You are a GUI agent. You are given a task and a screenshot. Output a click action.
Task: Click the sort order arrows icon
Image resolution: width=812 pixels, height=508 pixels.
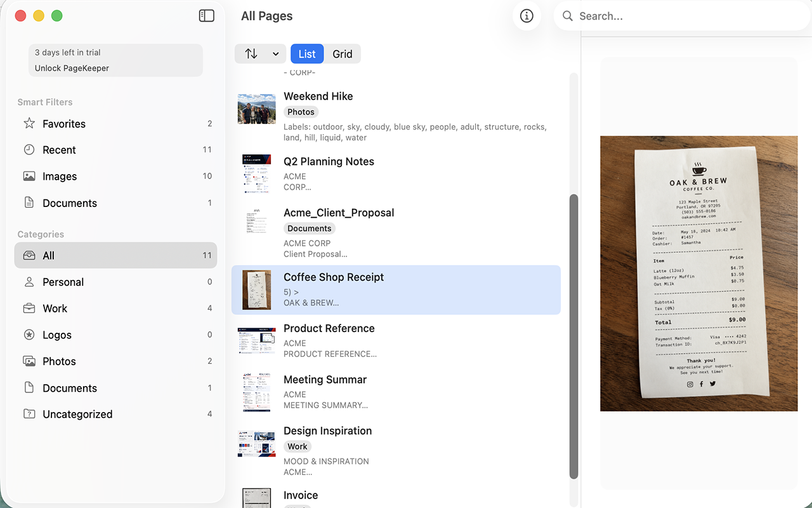coord(251,54)
